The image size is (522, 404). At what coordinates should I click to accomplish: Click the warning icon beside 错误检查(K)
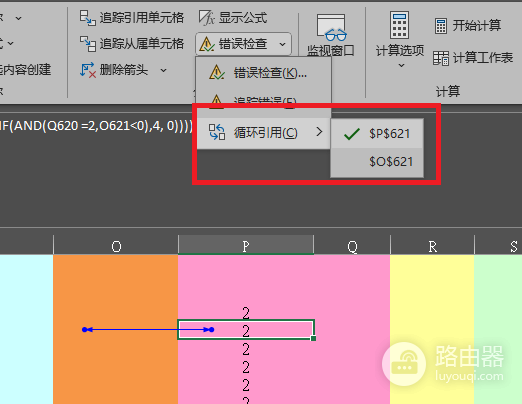[217, 72]
